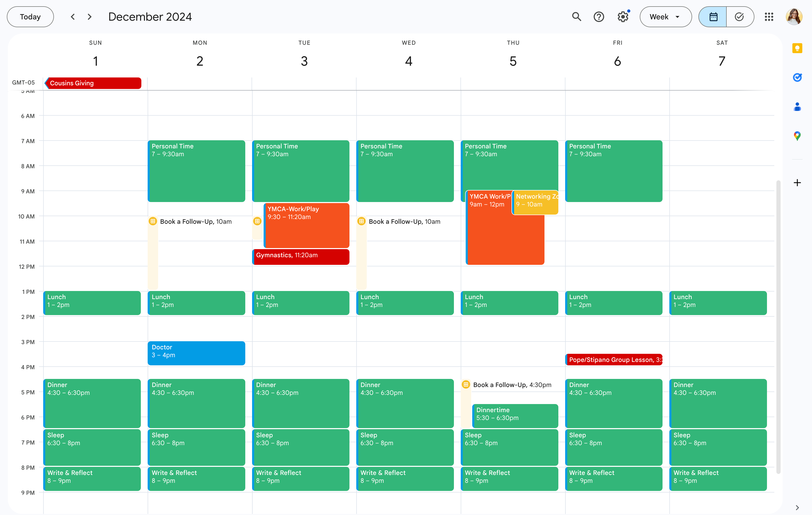This screenshot has height=515, width=812.
Task: Open the blue Doctor 3–4pm event
Action: (x=196, y=353)
